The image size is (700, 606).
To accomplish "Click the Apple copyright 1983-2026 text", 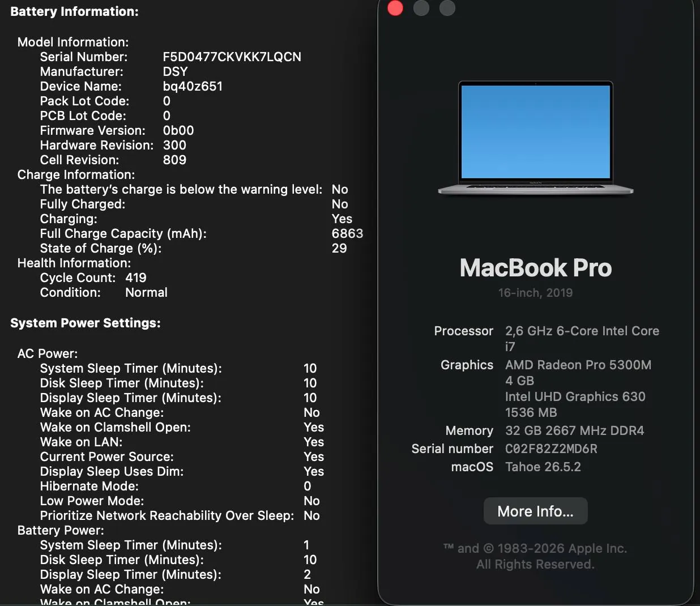I will click(x=535, y=548).
